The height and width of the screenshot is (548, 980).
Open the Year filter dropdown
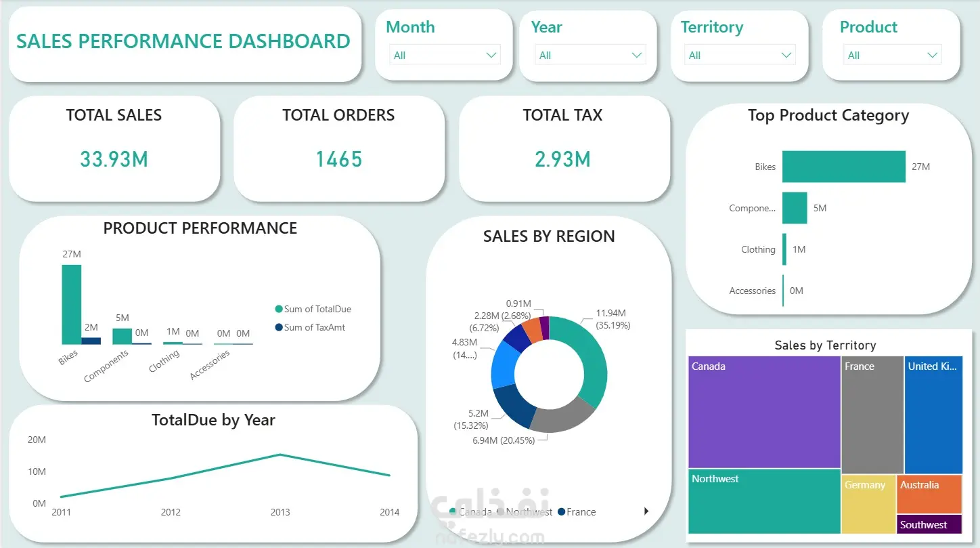pyautogui.click(x=590, y=55)
